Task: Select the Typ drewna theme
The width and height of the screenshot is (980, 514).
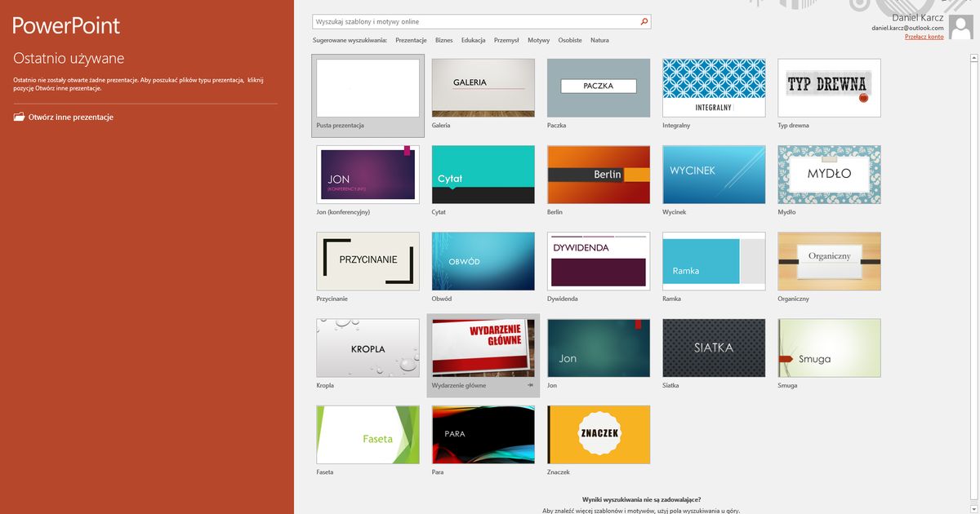Action: [829, 87]
